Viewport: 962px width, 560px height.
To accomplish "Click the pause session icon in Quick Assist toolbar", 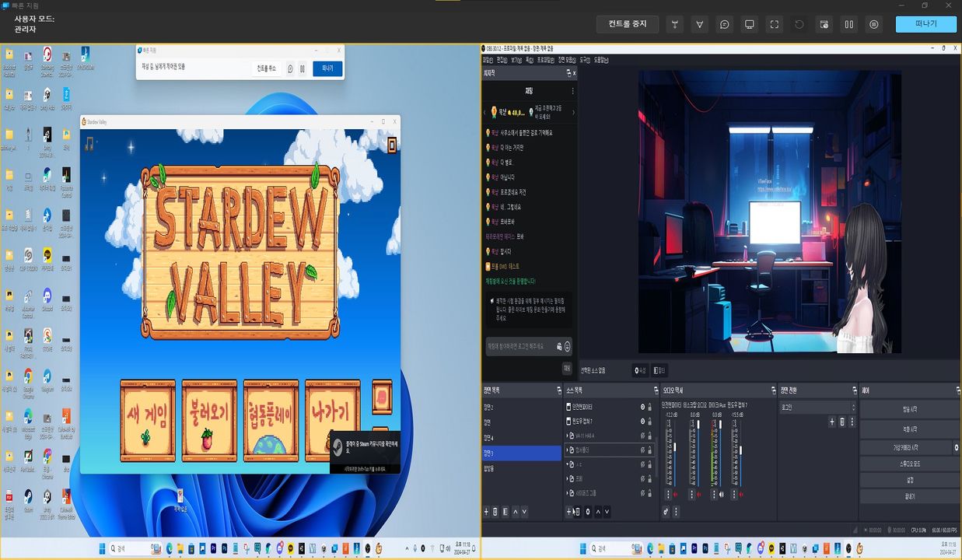I will click(x=849, y=24).
